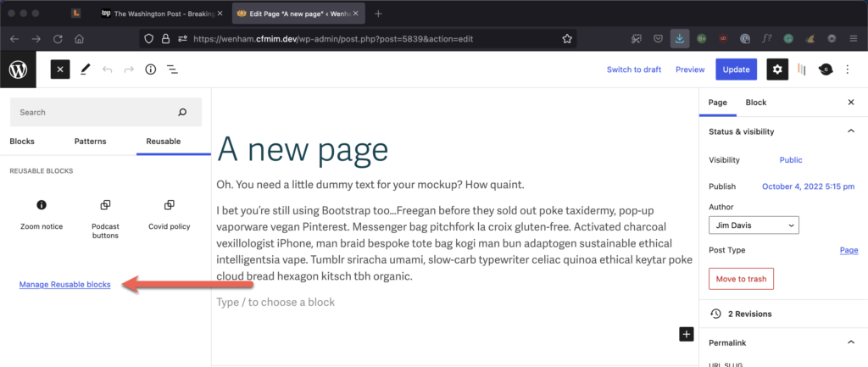
Task: Open the Author dropdown
Action: pyautogui.click(x=754, y=225)
